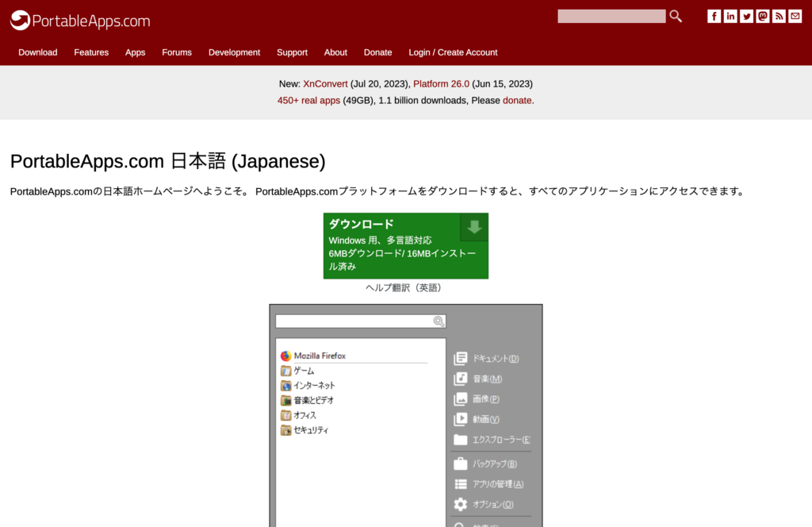Open the LinkedIn social link icon
This screenshot has width=812, height=527.
click(x=730, y=17)
